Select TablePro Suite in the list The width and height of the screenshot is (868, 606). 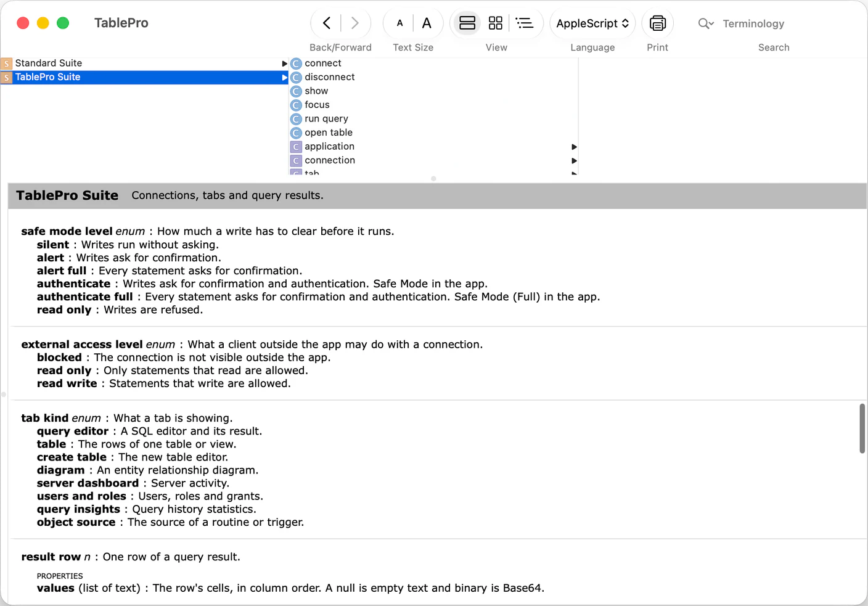click(x=144, y=77)
